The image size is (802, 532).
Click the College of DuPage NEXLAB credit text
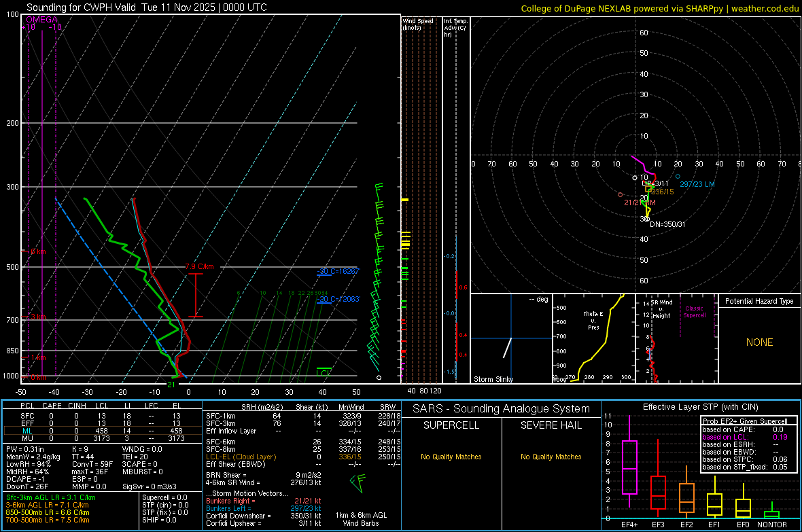pyautogui.click(x=660, y=8)
